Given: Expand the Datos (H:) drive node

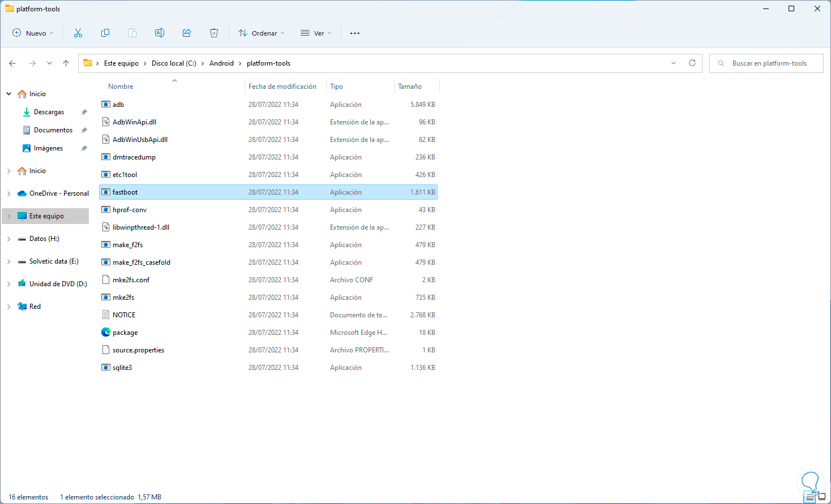Looking at the screenshot, I should [9, 239].
